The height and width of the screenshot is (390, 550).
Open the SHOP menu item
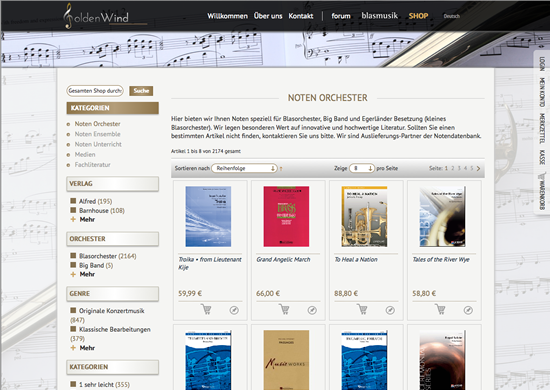point(418,16)
